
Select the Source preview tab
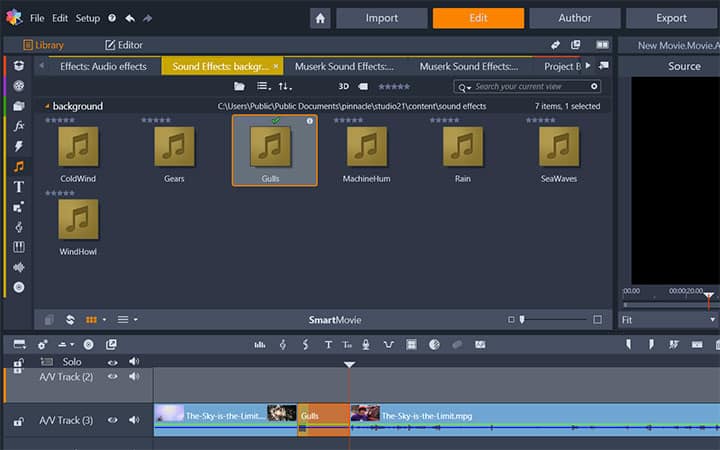click(x=684, y=67)
